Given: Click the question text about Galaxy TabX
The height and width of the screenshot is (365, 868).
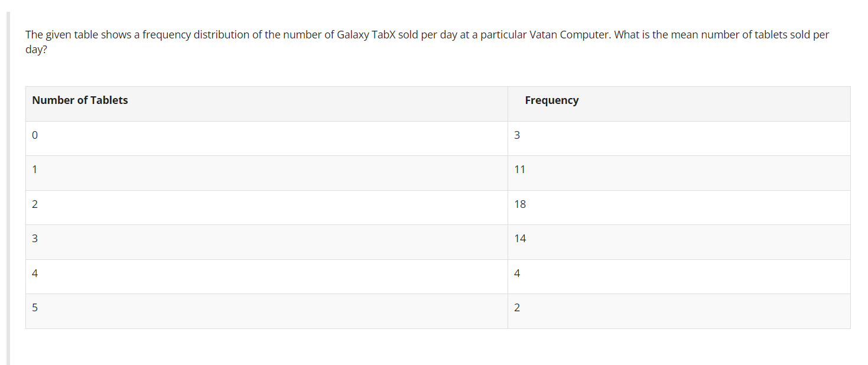Looking at the screenshot, I should 427,42.
